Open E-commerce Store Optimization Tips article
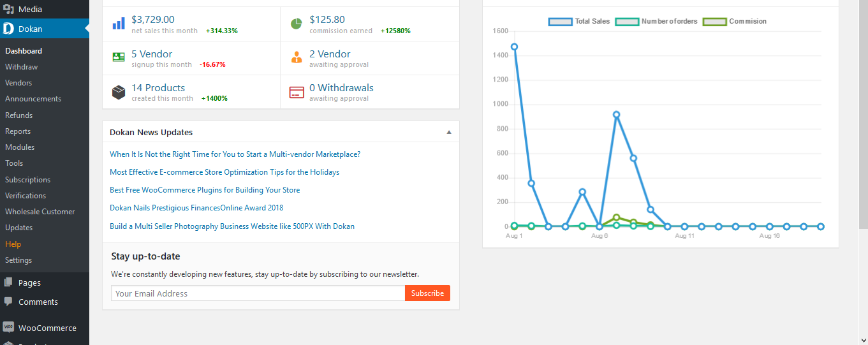This screenshot has height=345, width=868. (x=224, y=172)
